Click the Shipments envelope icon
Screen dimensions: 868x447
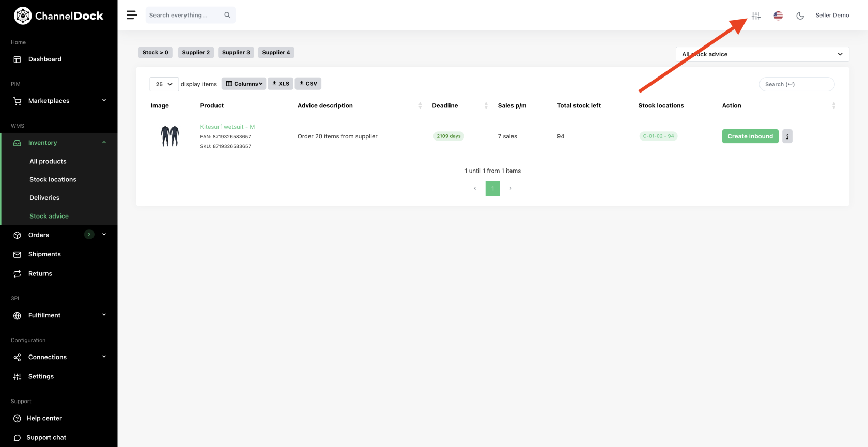[x=17, y=254]
